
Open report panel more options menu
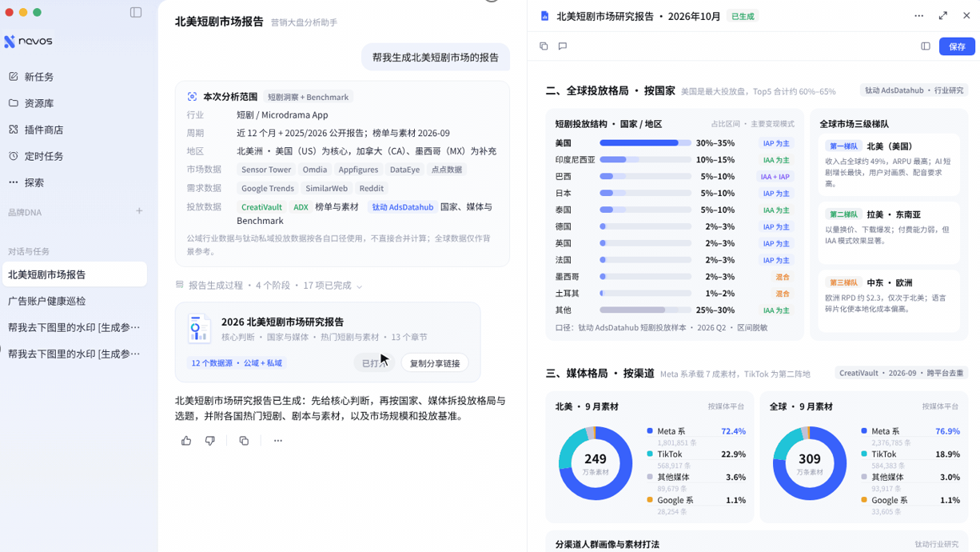918,16
